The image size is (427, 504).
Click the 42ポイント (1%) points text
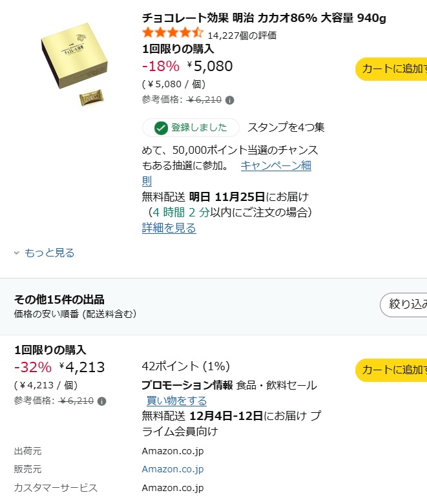(185, 366)
